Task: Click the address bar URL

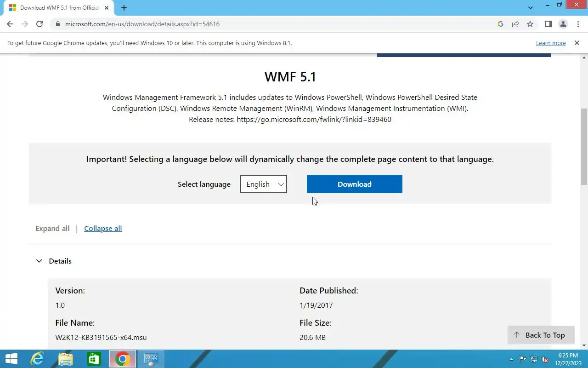Action: [142, 24]
